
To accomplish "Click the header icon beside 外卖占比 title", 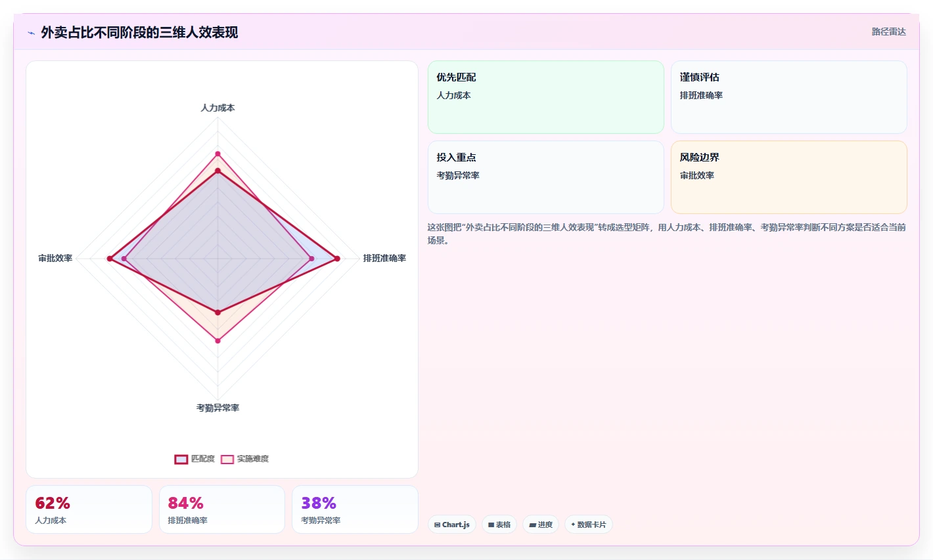I will click(x=31, y=33).
